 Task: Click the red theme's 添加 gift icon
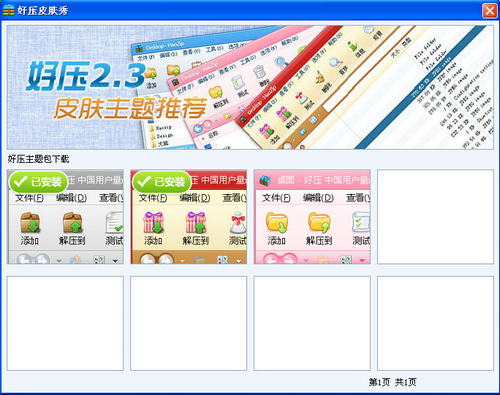(153, 223)
